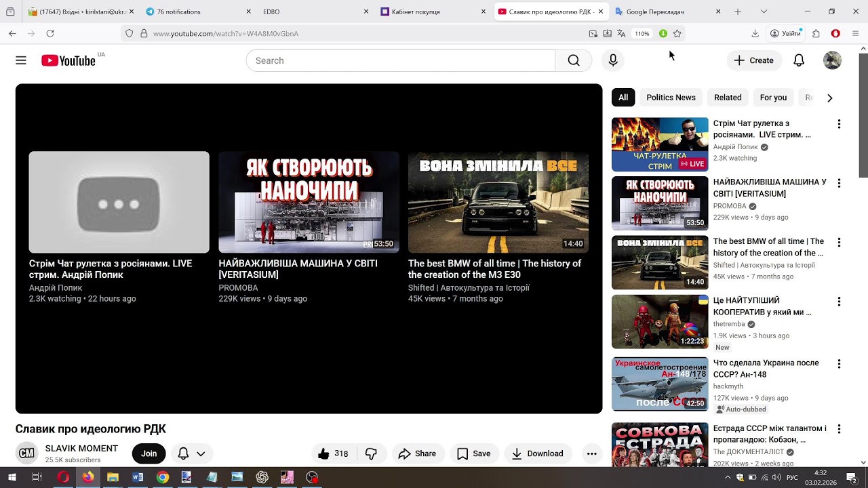Select the For you filter chip
868x488 pixels.
(x=773, y=98)
